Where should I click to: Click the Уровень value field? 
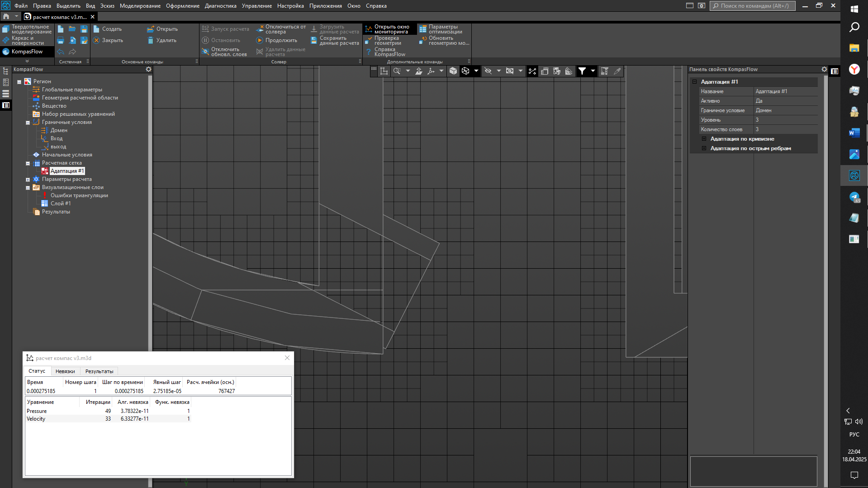(785, 120)
